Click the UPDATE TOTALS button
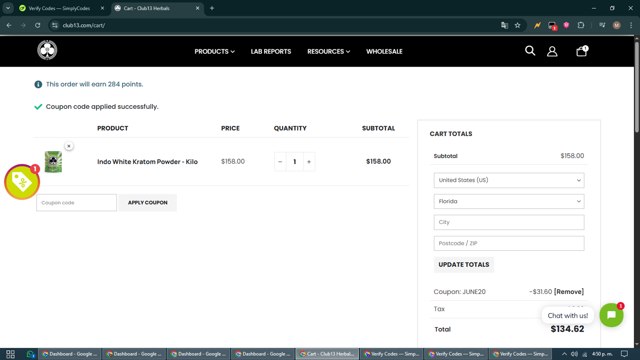The image size is (640, 360). pos(464,264)
